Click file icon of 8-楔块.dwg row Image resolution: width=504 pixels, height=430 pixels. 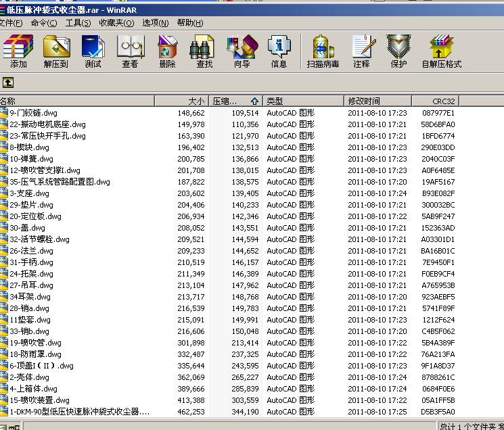(x=4, y=147)
